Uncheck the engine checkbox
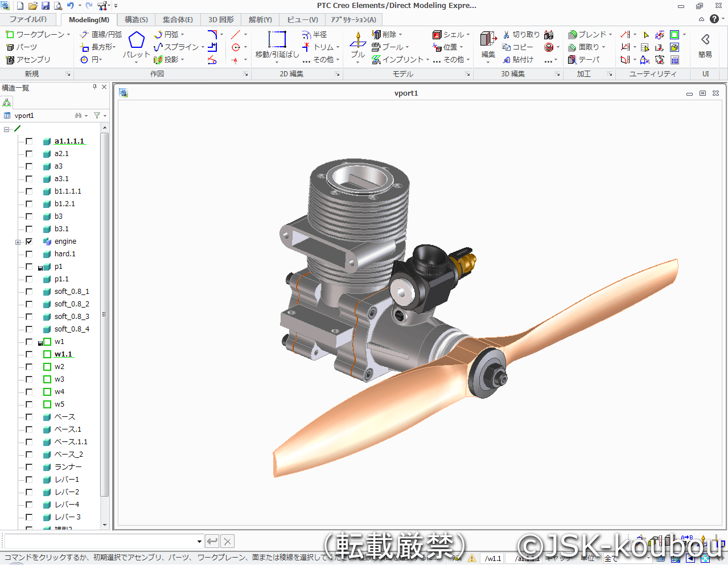This screenshot has height=565, width=728. [29, 241]
